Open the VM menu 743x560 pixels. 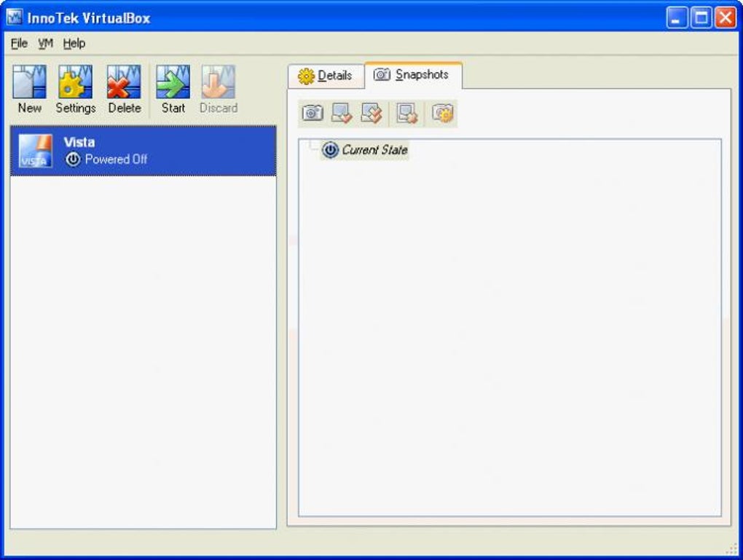point(45,43)
